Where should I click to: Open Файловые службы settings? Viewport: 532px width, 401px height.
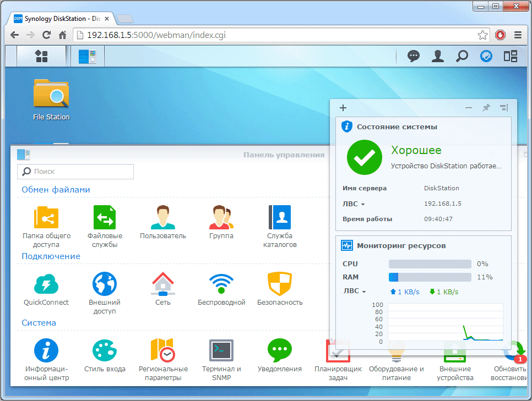[105, 227]
